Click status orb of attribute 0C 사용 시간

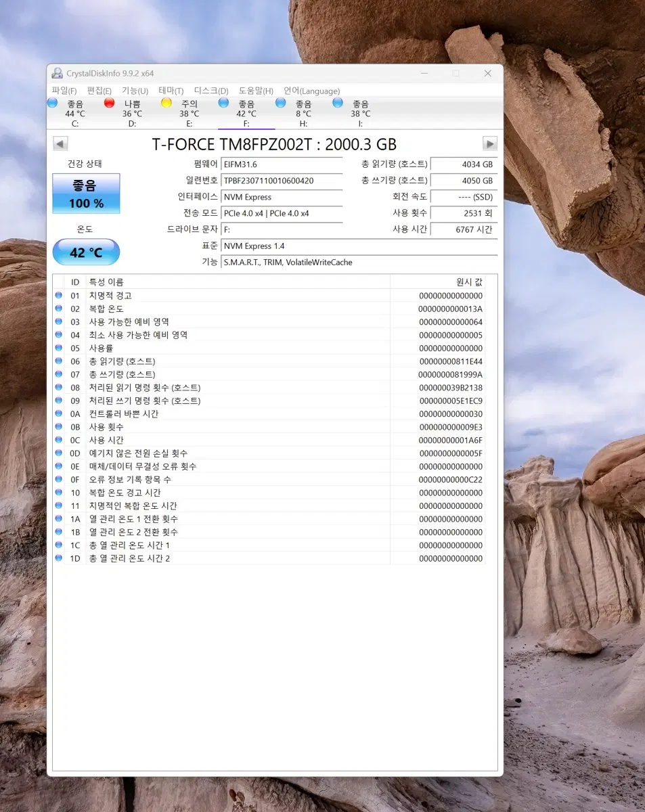(x=59, y=440)
